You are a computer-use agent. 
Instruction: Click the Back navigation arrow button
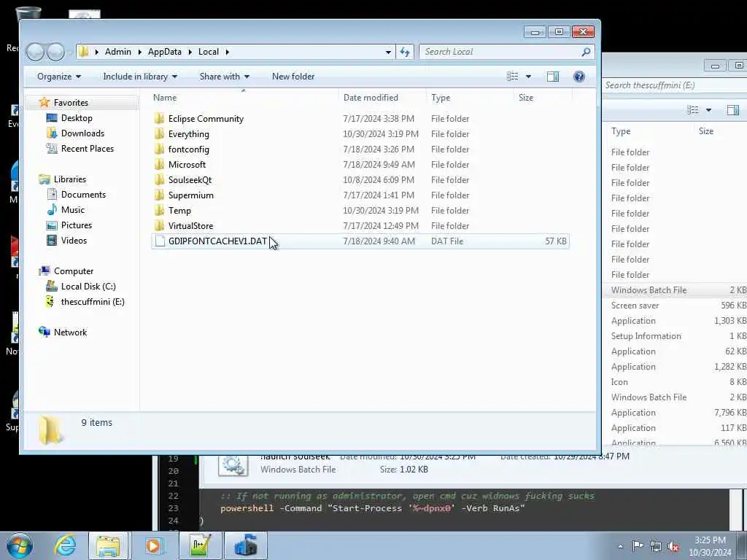point(35,52)
